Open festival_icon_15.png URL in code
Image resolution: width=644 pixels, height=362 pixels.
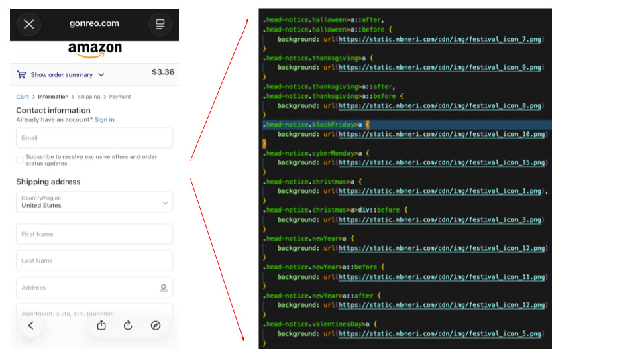tap(442, 162)
